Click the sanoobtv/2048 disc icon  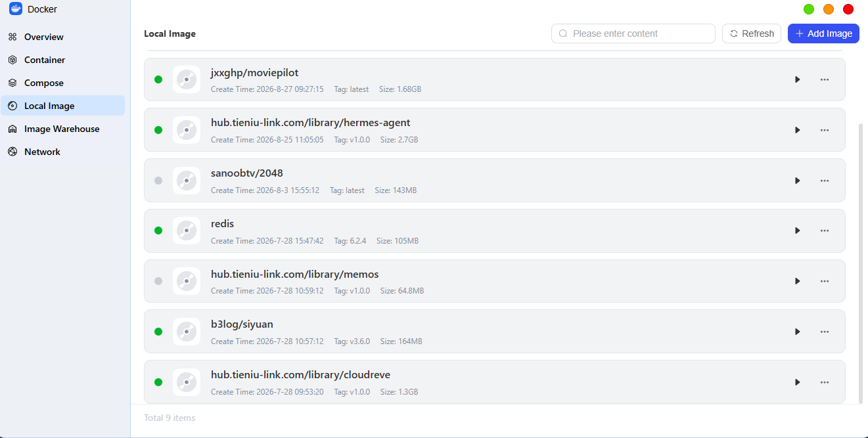point(187,181)
